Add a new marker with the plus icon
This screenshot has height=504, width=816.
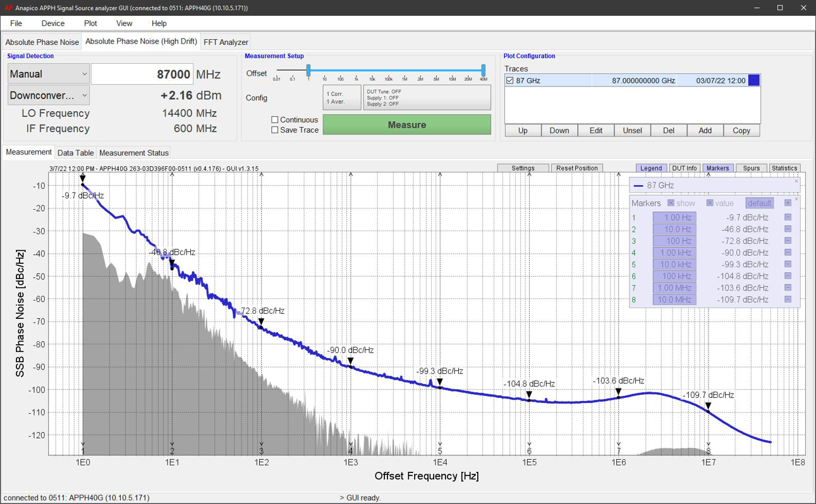pyautogui.click(x=788, y=203)
